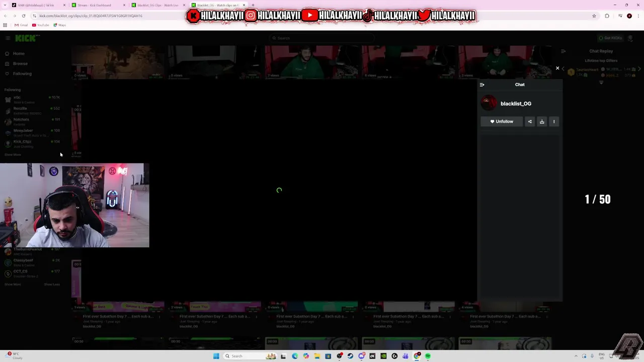644x362 pixels.
Task: Collapse the clip Chat panel
Action: (x=482, y=85)
